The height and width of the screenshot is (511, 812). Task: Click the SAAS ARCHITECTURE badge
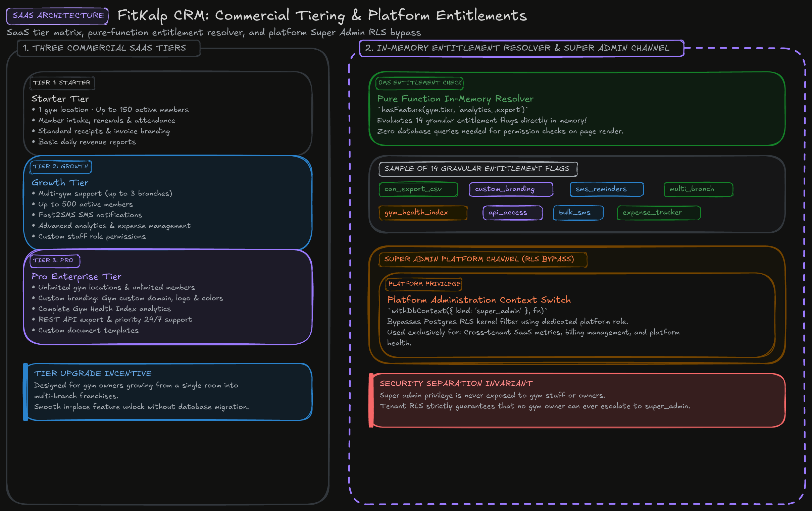click(x=57, y=16)
